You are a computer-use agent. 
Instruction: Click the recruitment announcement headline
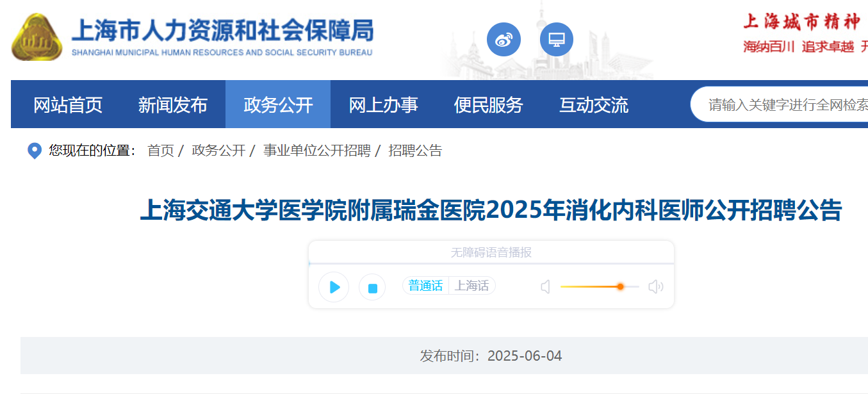[491, 210]
